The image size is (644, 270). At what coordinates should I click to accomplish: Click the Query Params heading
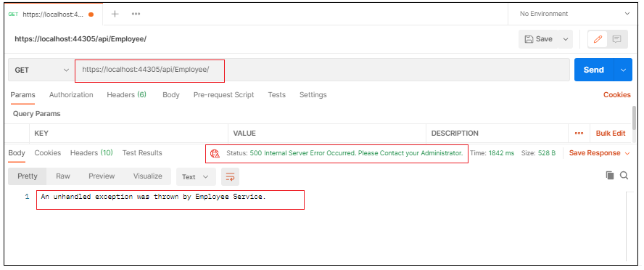pyautogui.click(x=36, y=114)
